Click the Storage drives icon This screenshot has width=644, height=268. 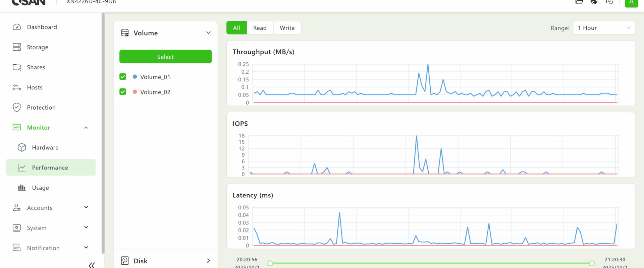(17, 47)
